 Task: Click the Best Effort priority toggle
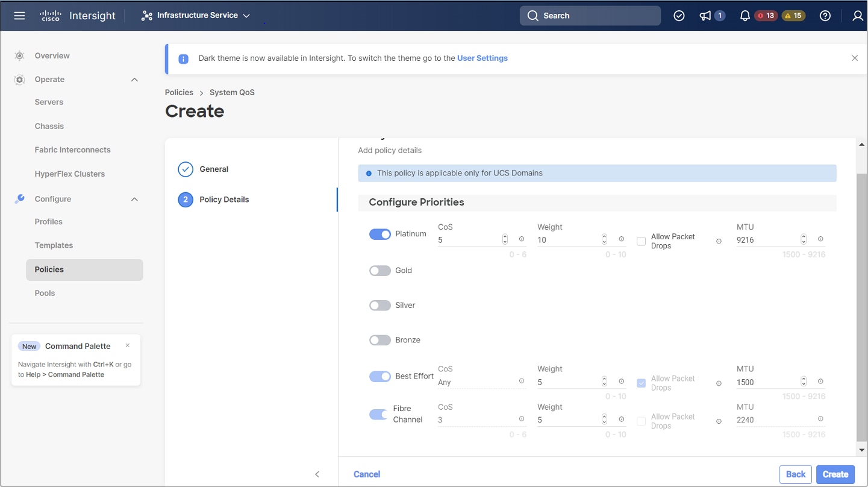click(x=380, y=376)
